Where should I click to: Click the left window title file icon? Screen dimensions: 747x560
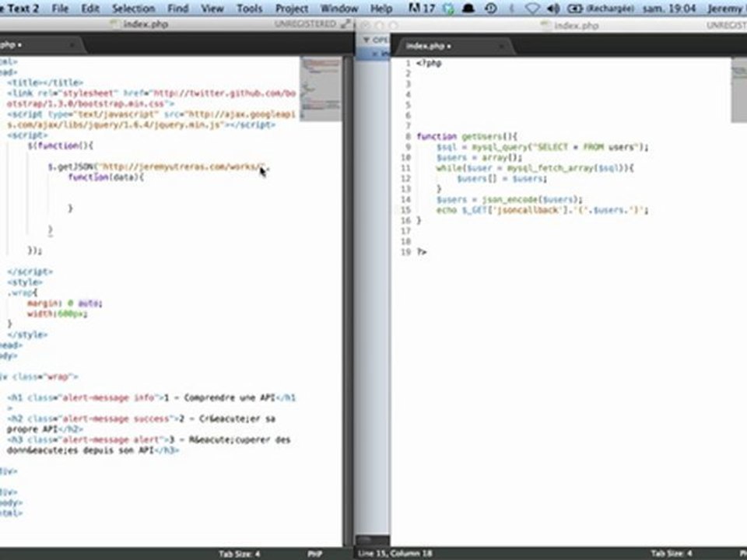[115, 24]
